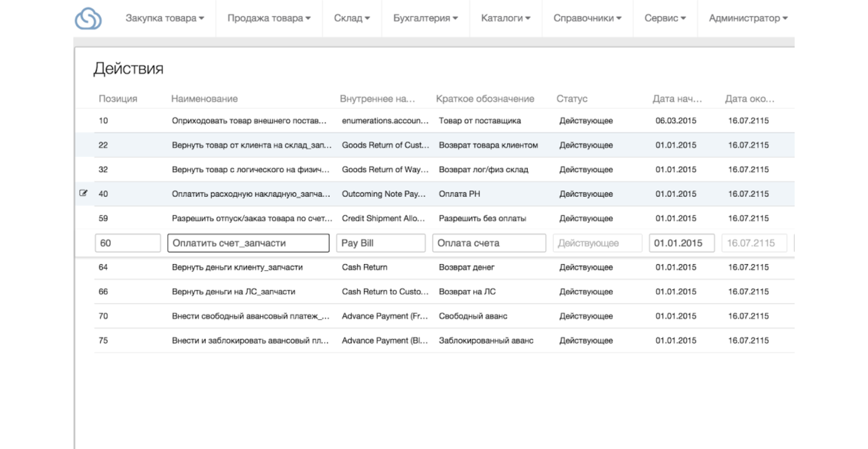
Task: Select the row Вернуть деньги клиенту_запчасти
Action: 237,267
